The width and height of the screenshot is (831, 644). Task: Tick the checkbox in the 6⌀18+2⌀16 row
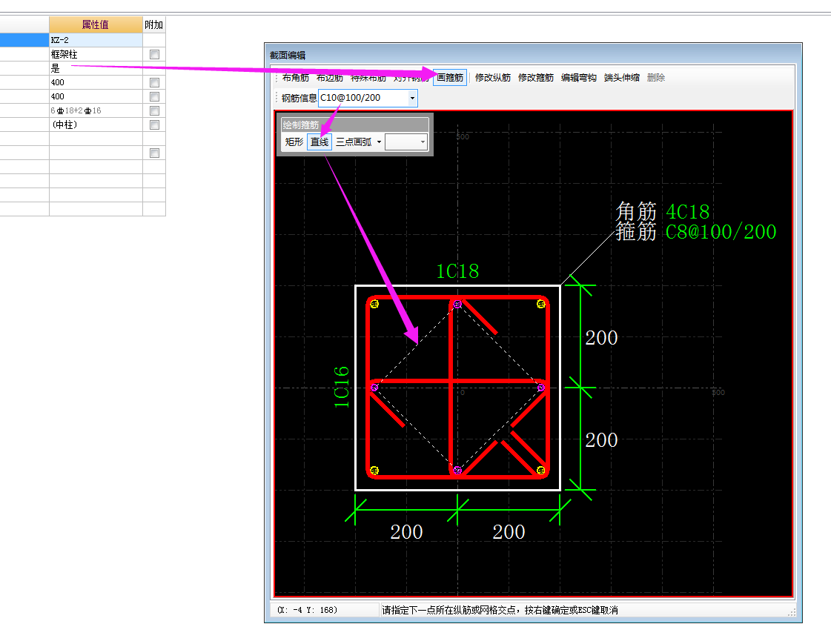coord(155,110)
